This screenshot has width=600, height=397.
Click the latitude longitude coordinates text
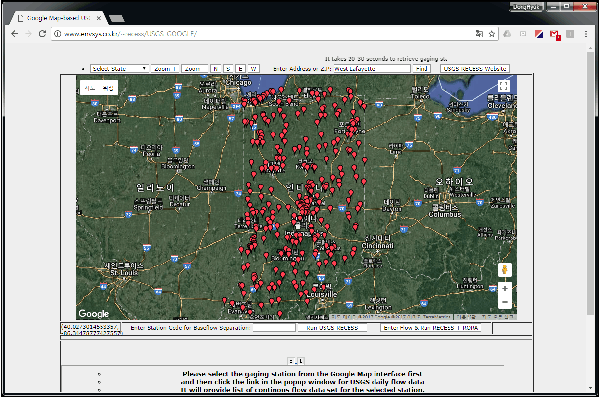(91, 330)
